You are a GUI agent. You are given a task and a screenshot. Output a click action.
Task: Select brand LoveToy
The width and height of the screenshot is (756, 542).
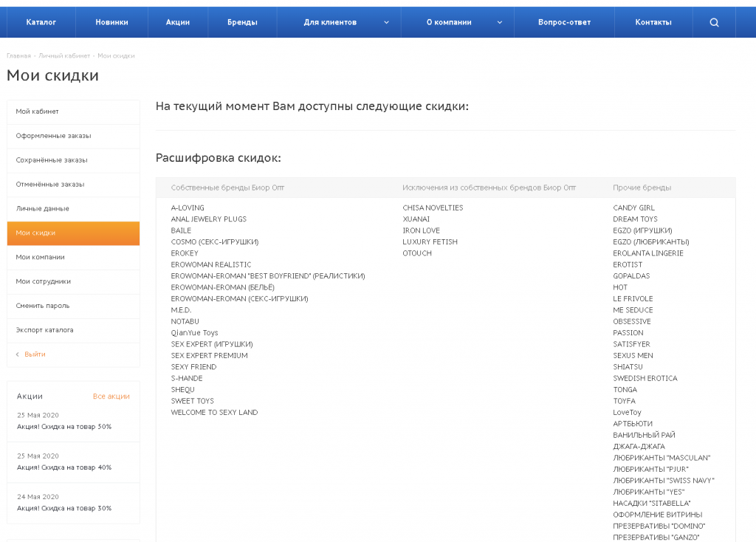pos(628,413)
